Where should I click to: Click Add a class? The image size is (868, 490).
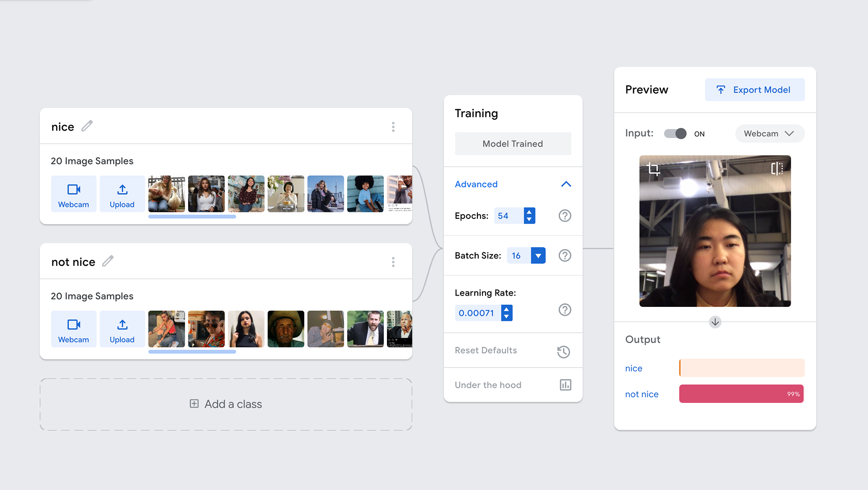(x=226, y=404)
